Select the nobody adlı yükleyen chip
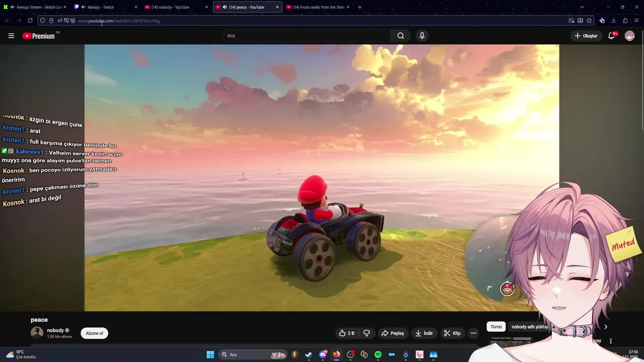The image size is (644, 362). [x=529, y=327]
